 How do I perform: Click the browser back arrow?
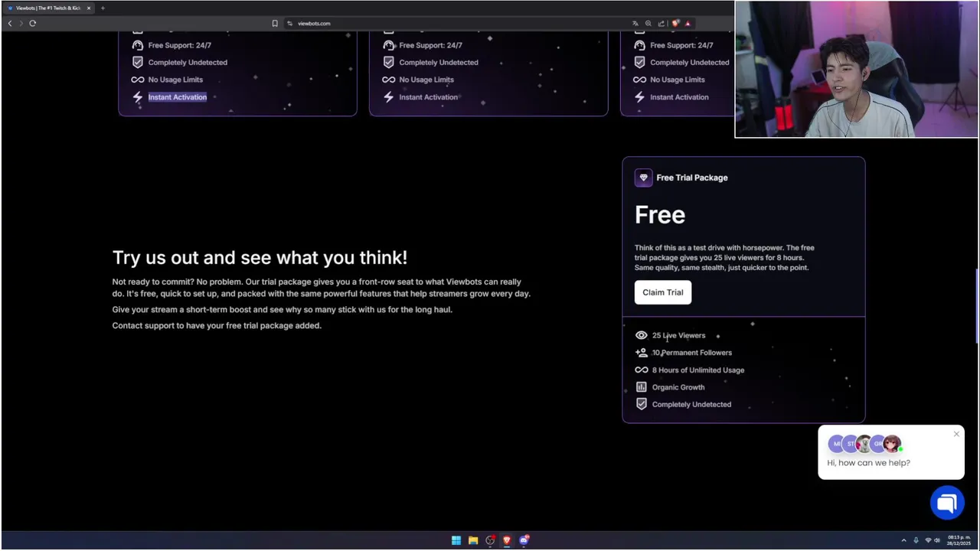(x=10, y=24)
